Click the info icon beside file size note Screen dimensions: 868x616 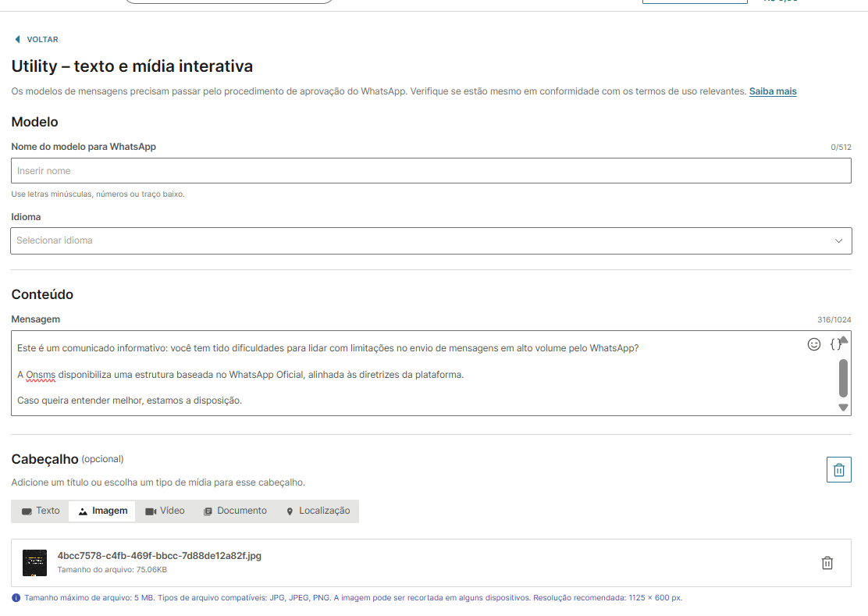[x=16, y=598]
